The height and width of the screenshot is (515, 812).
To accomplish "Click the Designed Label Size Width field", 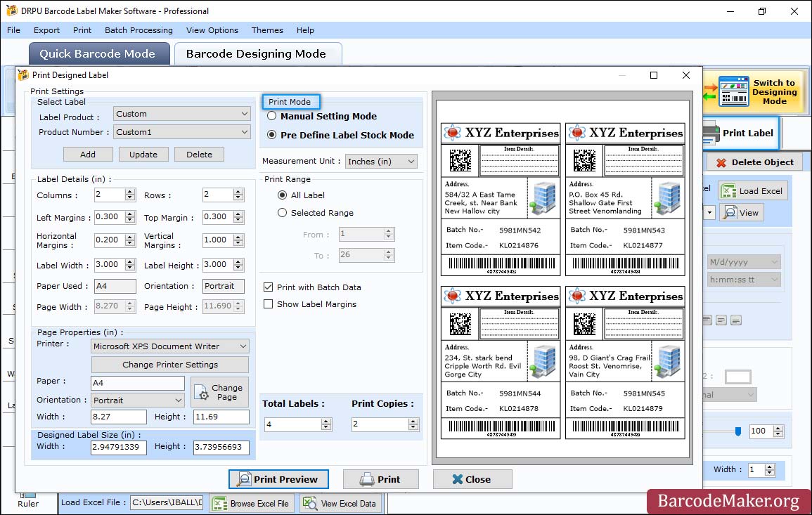I will 119,447.
